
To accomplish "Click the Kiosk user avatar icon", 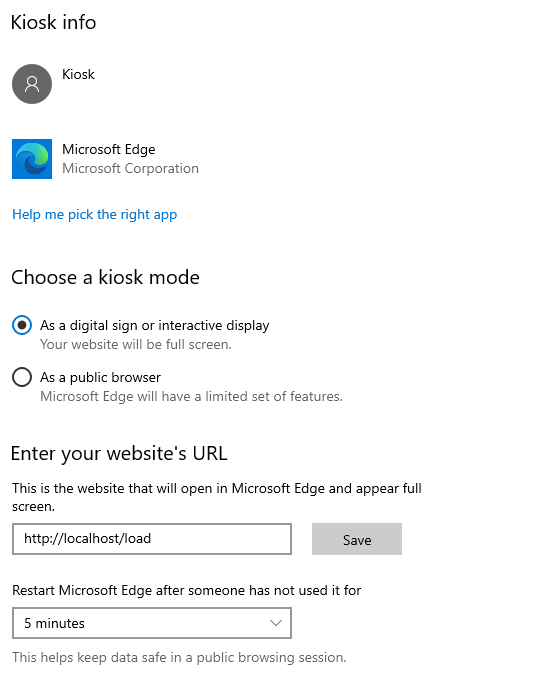I will [x=32, y=84].
